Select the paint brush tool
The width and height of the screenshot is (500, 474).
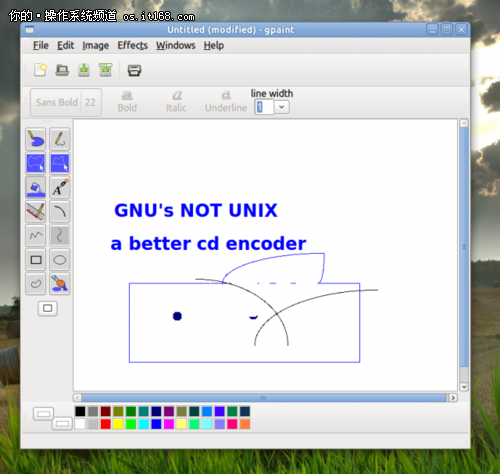pos(36,139)
